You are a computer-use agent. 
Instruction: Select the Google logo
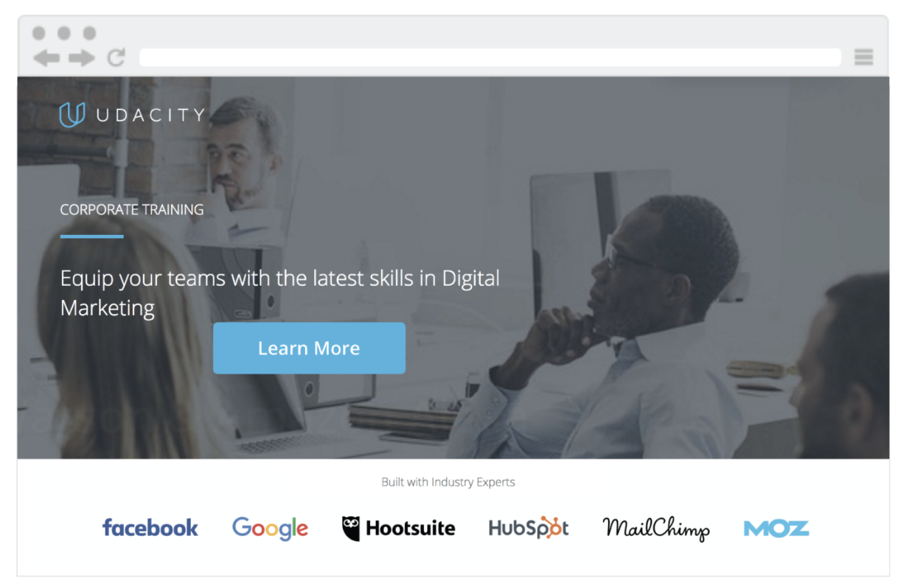pos(270,528)
